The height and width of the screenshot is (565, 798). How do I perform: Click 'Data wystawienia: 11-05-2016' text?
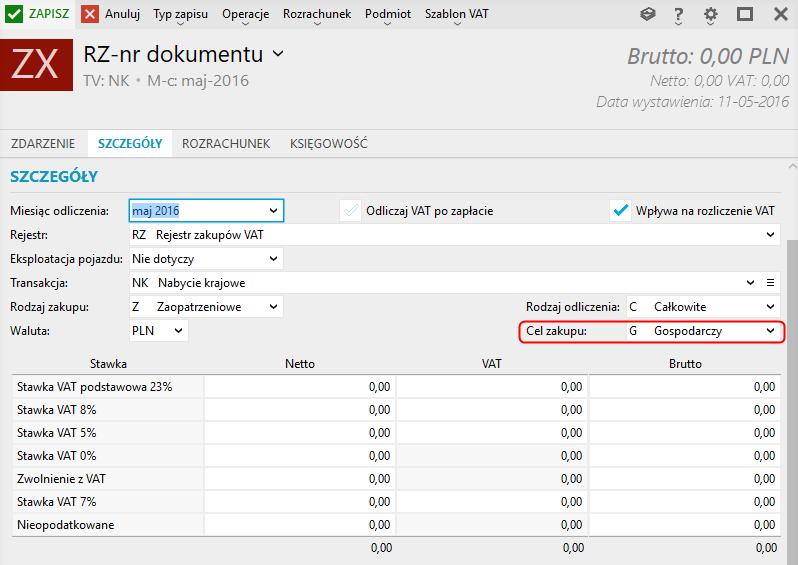693,102
